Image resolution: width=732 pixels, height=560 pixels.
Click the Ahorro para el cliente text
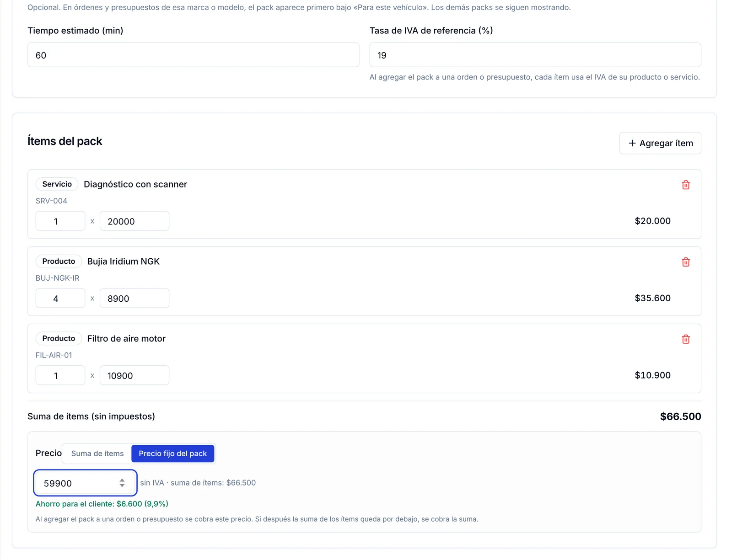point(102,504)
